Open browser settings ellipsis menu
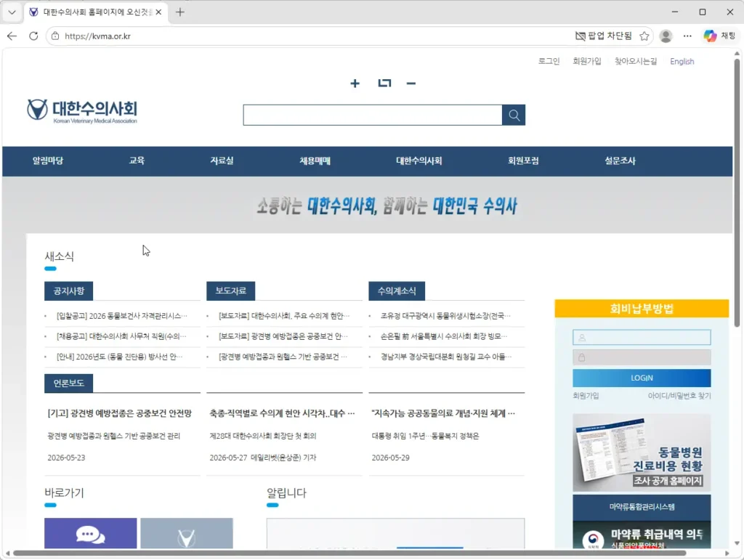Screen dimensions: 744x560 click(x=687, y=36)
